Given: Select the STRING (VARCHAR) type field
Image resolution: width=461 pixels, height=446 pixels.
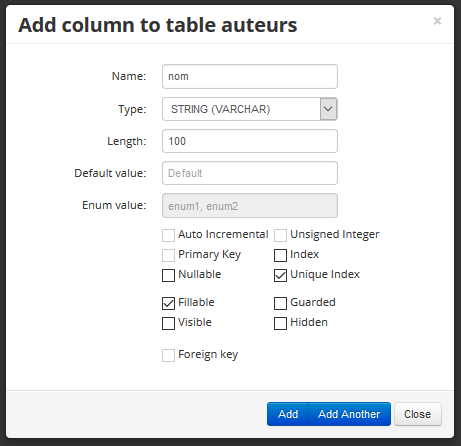Looking at the screenshot, I should click(250, 109).
